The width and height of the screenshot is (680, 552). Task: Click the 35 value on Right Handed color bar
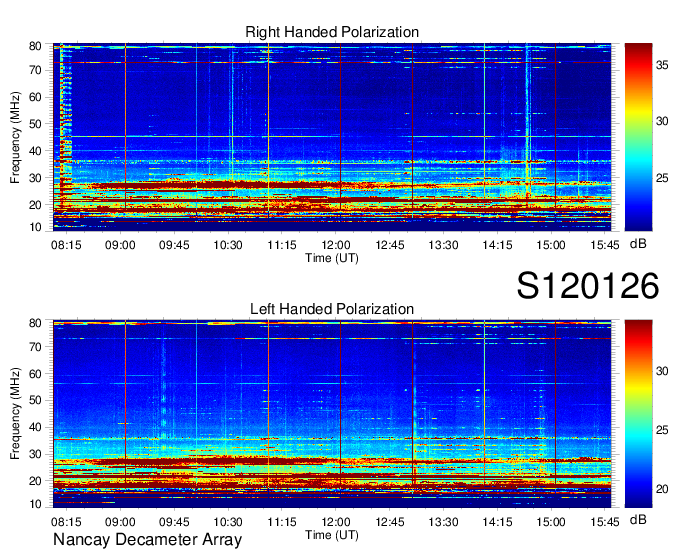coord(662,65)
